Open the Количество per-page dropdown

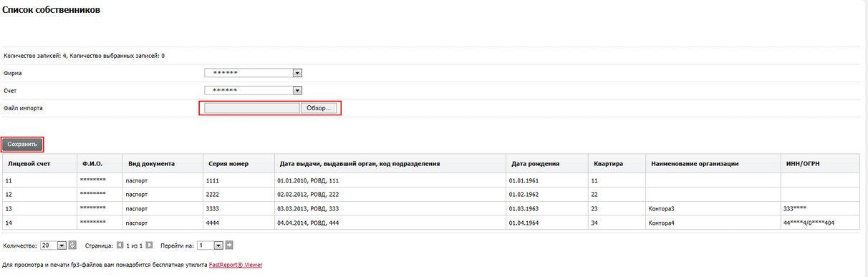coord(54,246)
